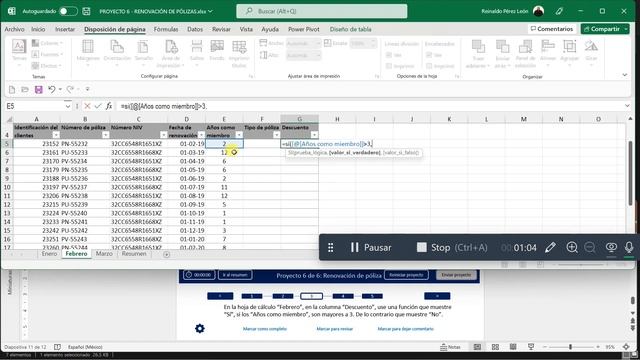Click the recorder pen annotation icon
This screenshot has height=360, width=640.
[x=550, y=247]
